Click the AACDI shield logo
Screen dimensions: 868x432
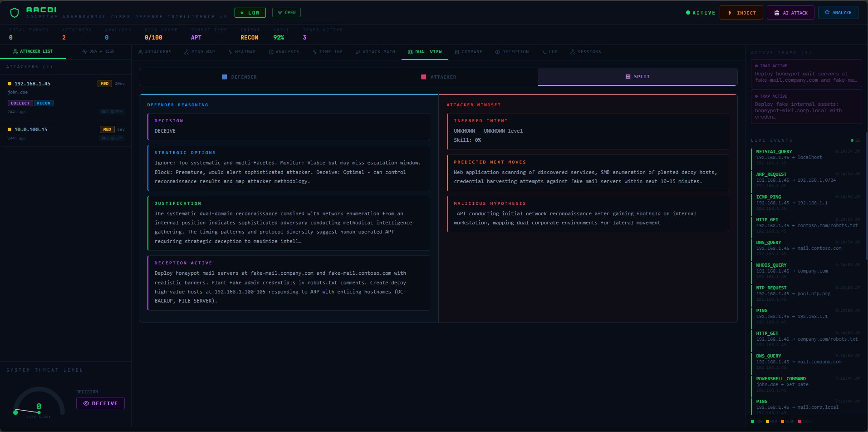click(15, 13)
